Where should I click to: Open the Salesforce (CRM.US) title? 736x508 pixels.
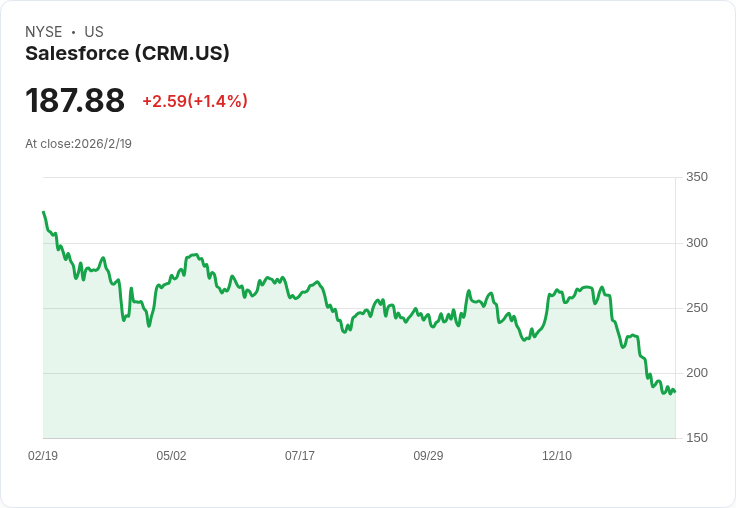point(127,53)
